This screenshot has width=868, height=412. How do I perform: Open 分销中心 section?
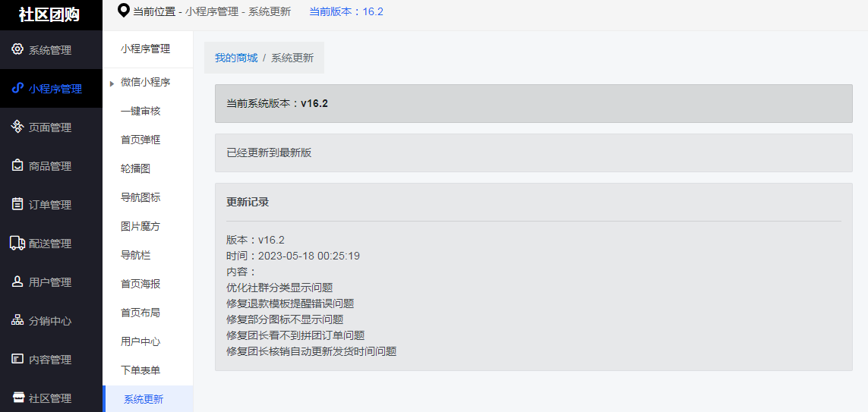(x=51, y=321)
